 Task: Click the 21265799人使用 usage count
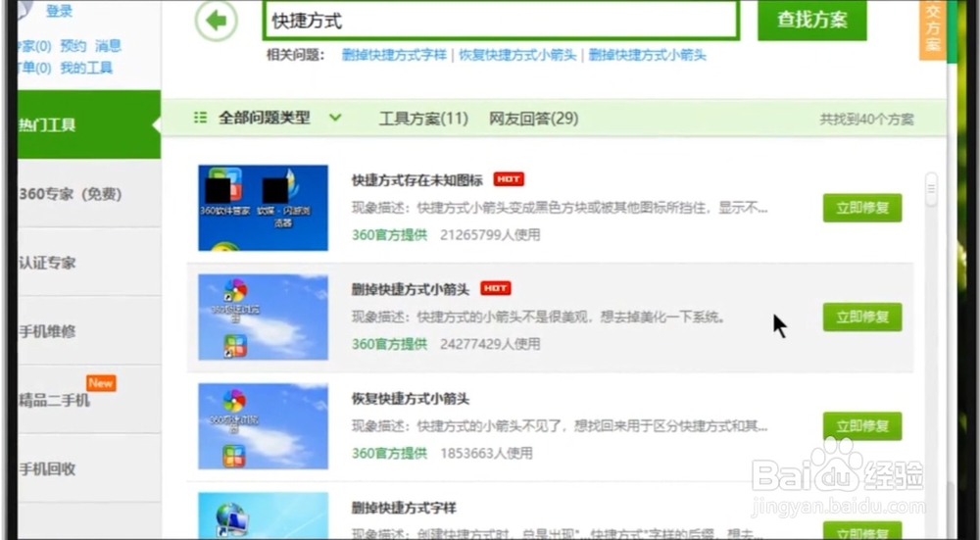(490, 235)
